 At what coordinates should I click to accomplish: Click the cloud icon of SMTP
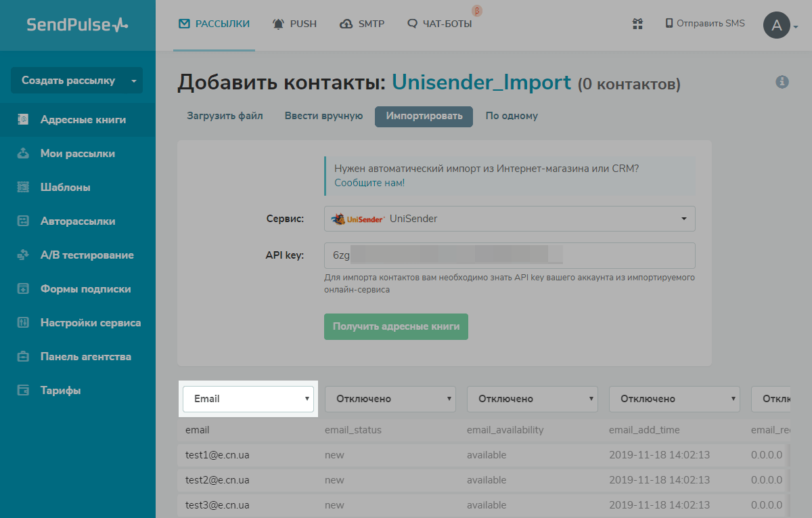click(346, 24)
